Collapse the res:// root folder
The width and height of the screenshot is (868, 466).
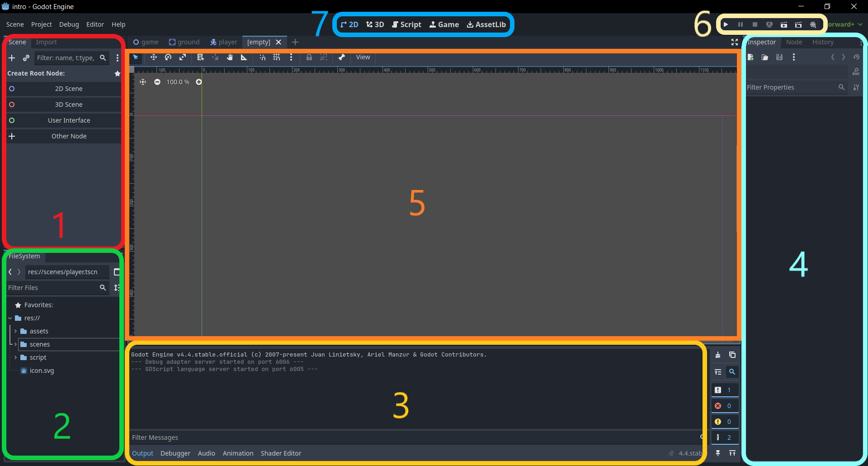click(x=10, y=318)
